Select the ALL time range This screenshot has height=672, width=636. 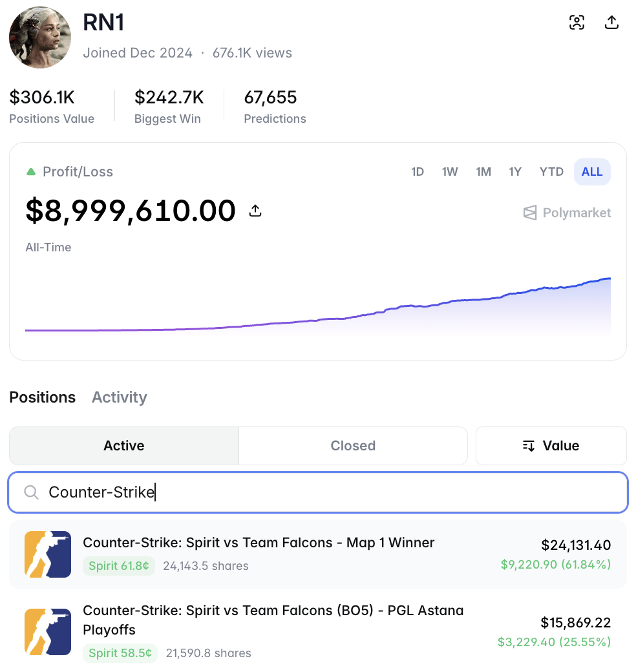coord(592,172)
